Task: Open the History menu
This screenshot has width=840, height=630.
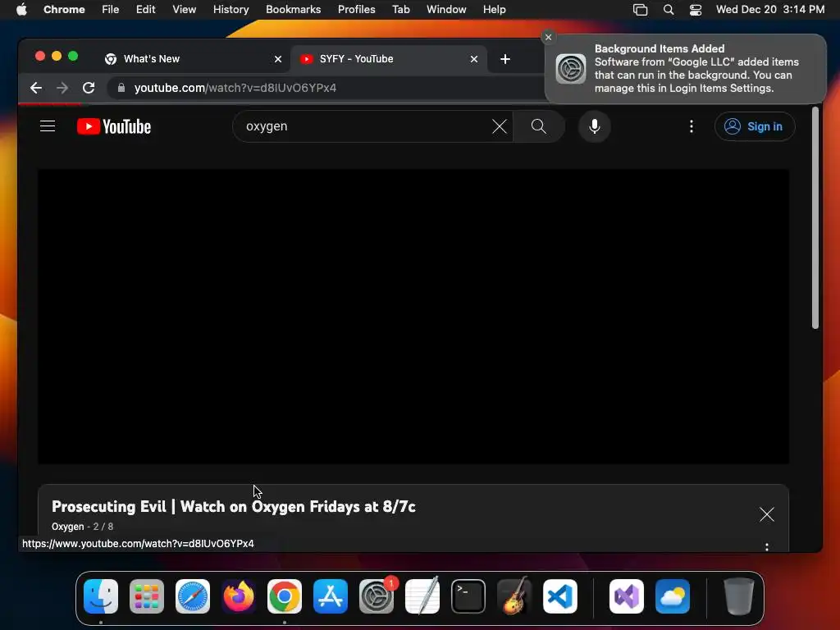Action: click(231, 10)
